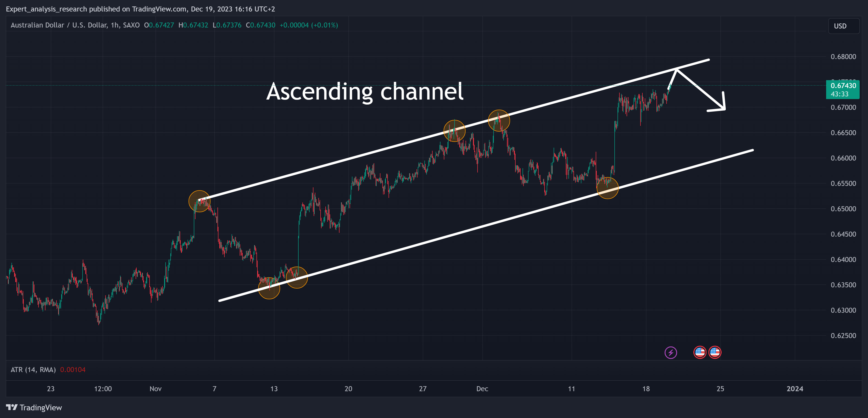Click the 0.68000 price axis label
The width and height of the screenshot is (868, 418).
(x=843, y=57)
